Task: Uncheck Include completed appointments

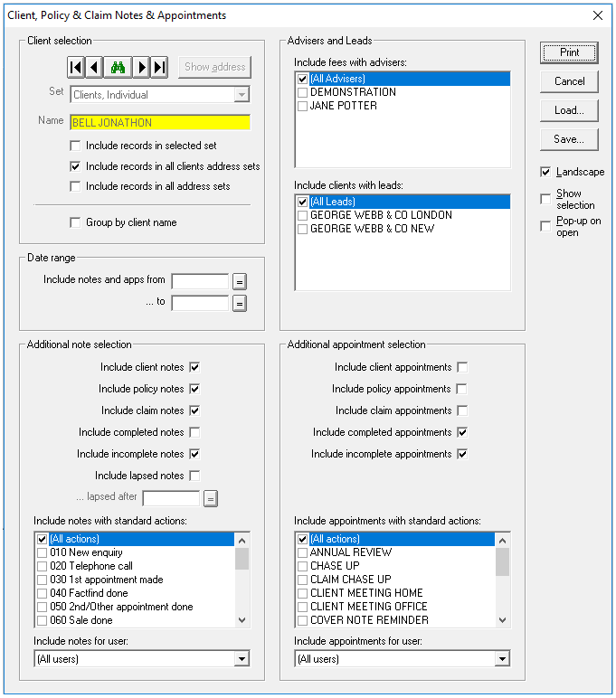Action: click(462, 432)
